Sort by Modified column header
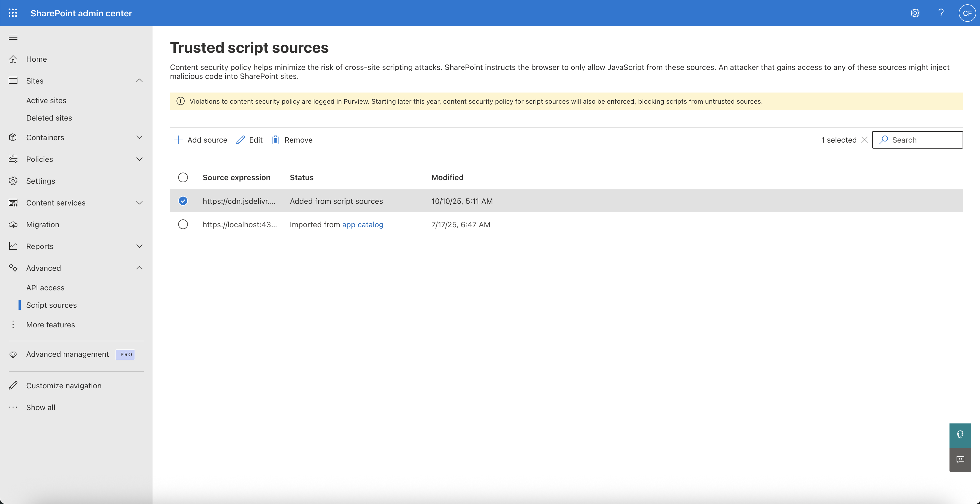980x504 pixels. click(448, 177)
